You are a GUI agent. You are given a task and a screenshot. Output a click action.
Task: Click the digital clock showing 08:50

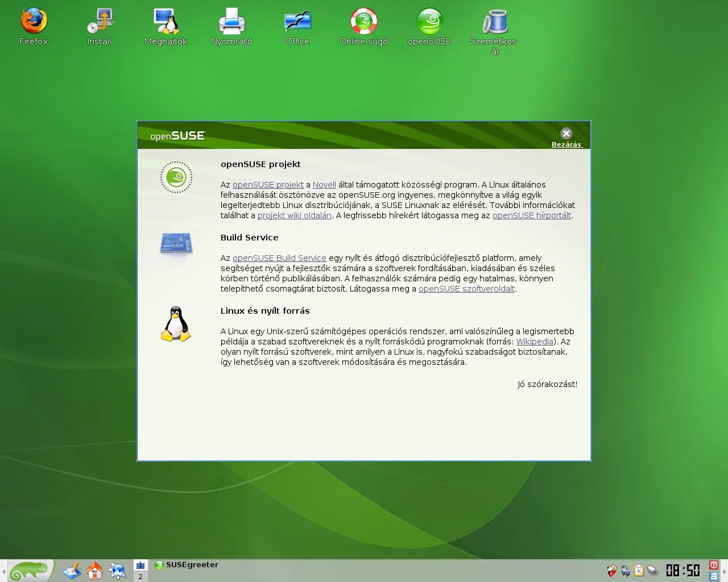pyautogui.click(x=683, y=571)
